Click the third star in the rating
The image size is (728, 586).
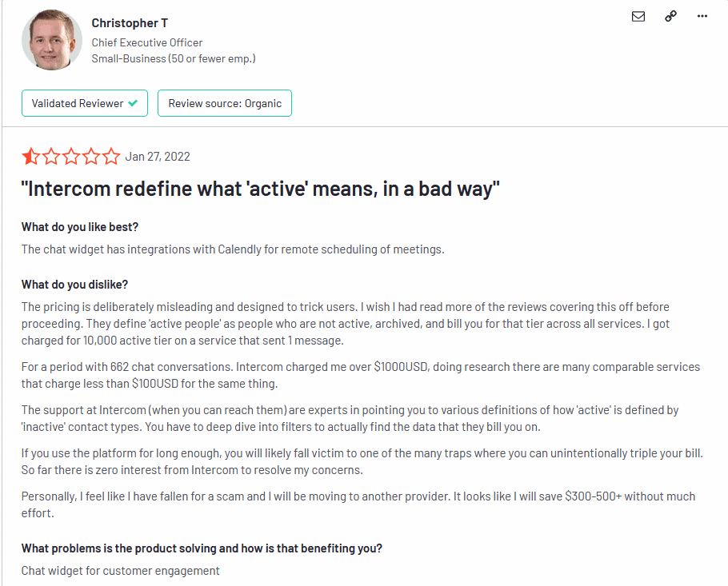[x=71, y=157]
